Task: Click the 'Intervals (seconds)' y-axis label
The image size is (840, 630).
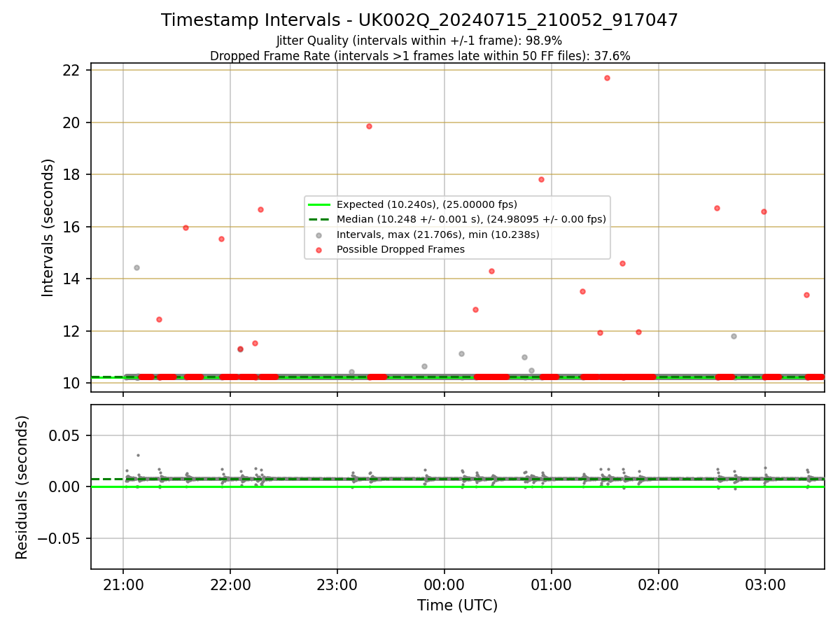Action: (x=48, y=227)
